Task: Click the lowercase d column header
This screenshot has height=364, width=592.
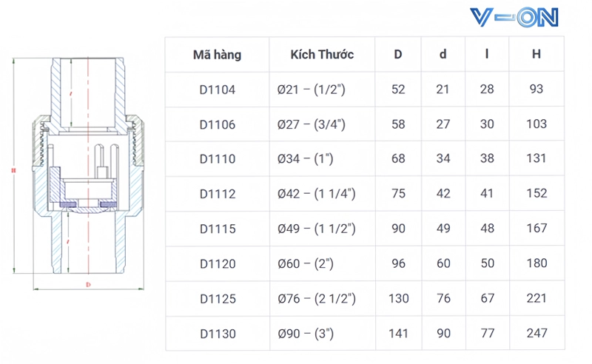Action: coord(443,54)
